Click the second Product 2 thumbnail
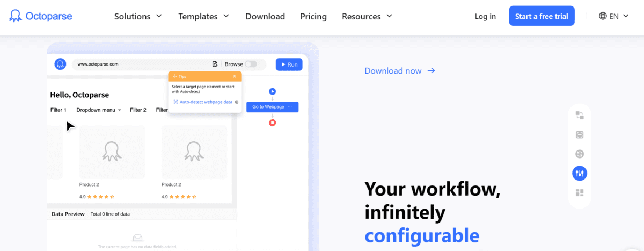 click(x=194, y=152)
